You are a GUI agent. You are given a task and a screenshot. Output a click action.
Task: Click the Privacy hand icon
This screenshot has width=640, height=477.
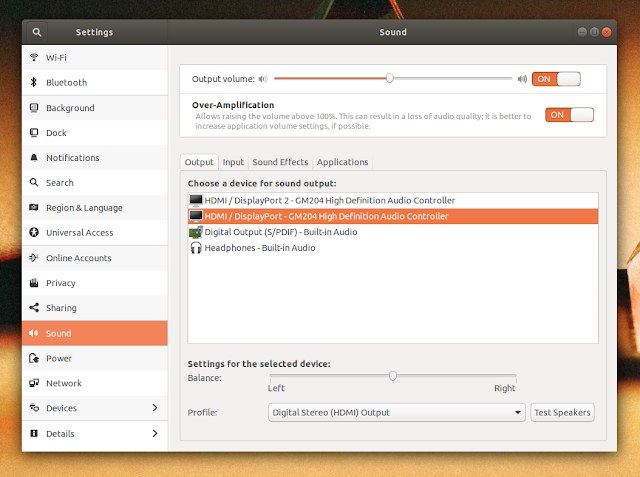point(34,283)
